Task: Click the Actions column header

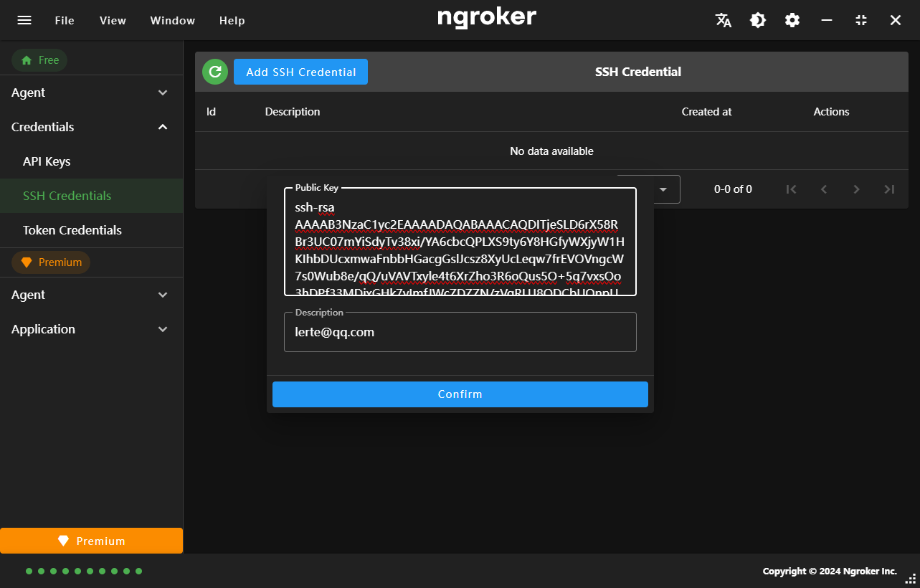Action: point(831,112)
